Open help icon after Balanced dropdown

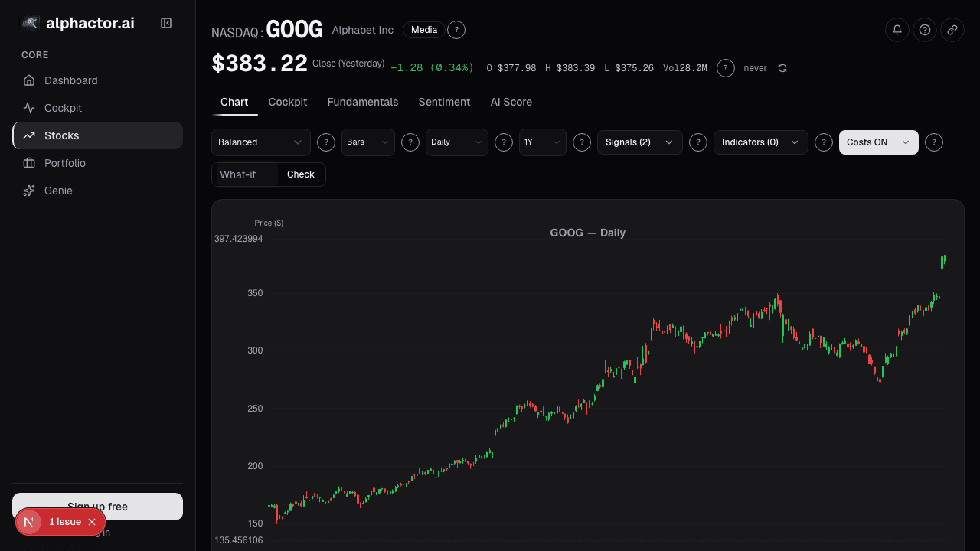click(326, 142)
